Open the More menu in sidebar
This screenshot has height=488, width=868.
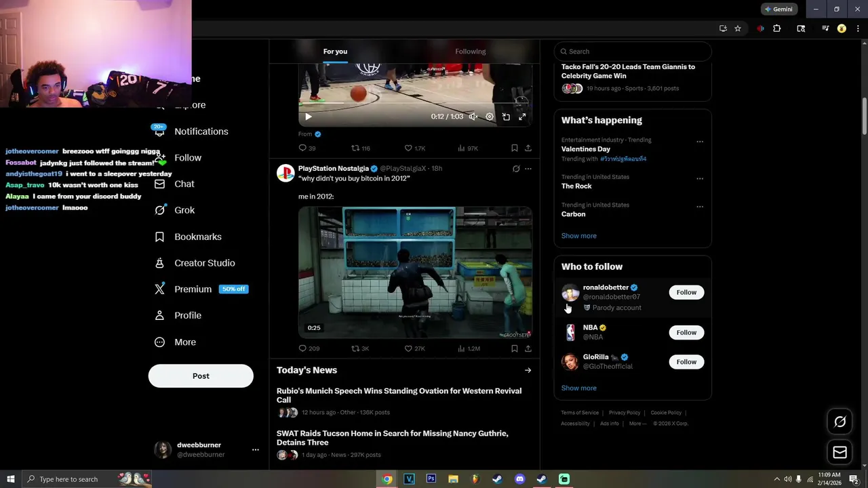(176, 342)
